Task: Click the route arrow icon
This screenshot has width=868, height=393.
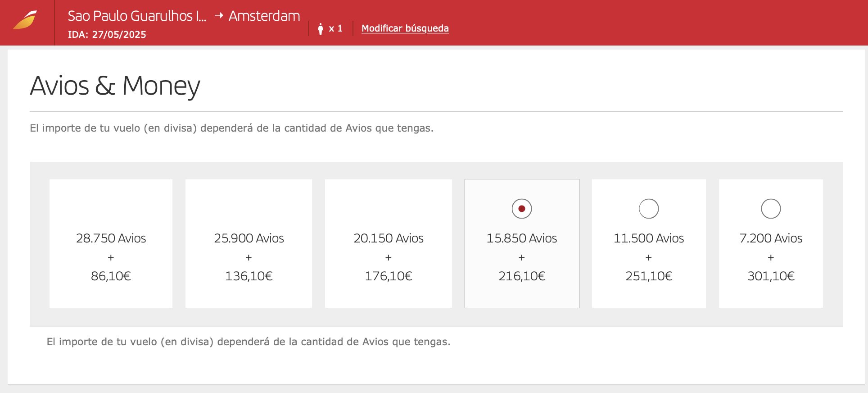Action: pos(219,15)
